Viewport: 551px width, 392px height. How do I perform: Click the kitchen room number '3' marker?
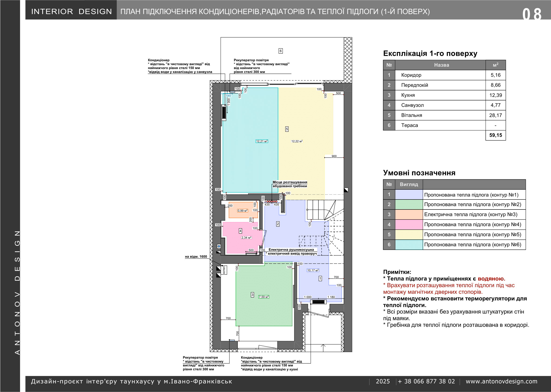click(252, 295)
